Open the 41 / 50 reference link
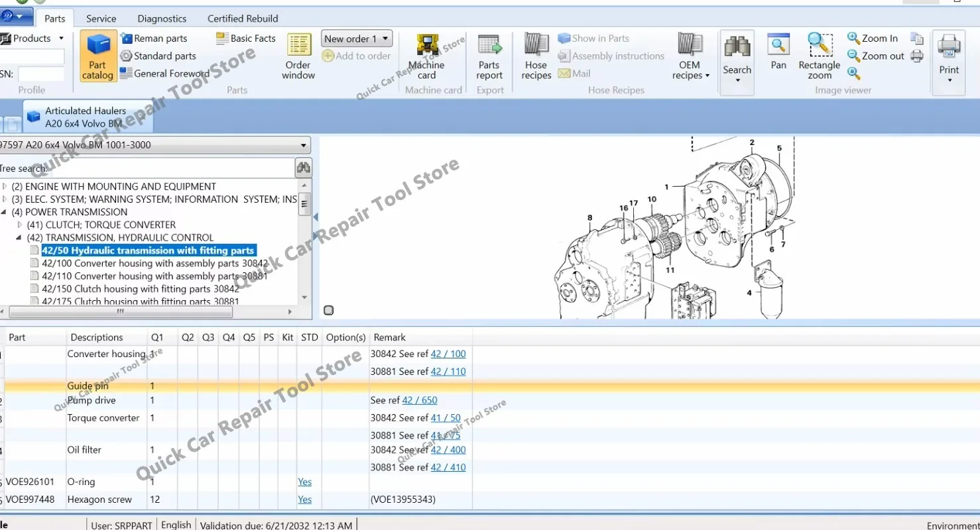The image size is (980, 530). [x=446, y=418]
